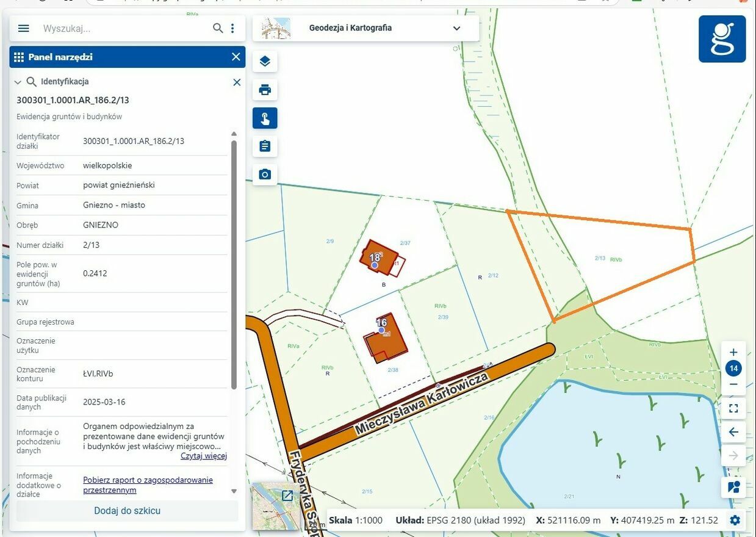Click the full extent frame icon
The width and height of the screenshot is (756, 537).
pos(733,408)
